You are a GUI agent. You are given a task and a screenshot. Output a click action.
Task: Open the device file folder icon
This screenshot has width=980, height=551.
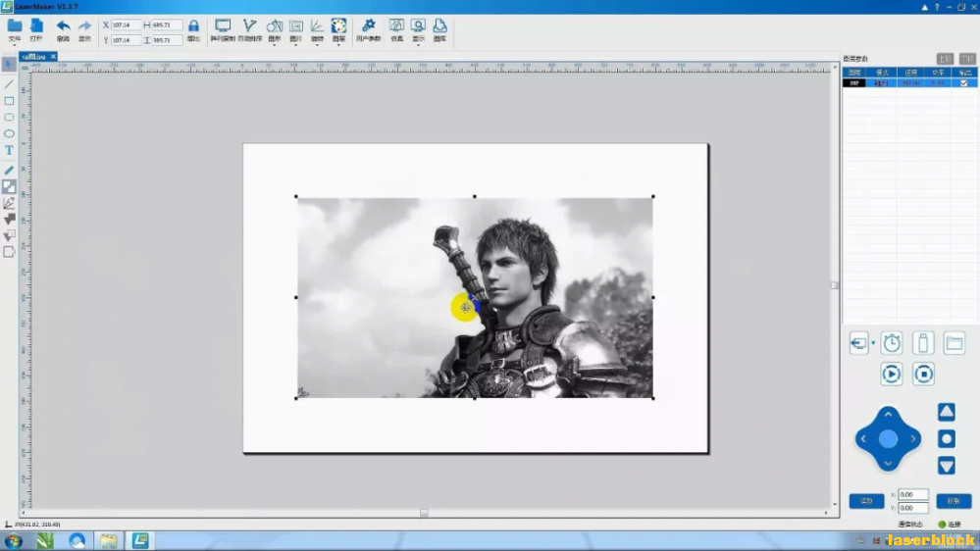point(954,343)
